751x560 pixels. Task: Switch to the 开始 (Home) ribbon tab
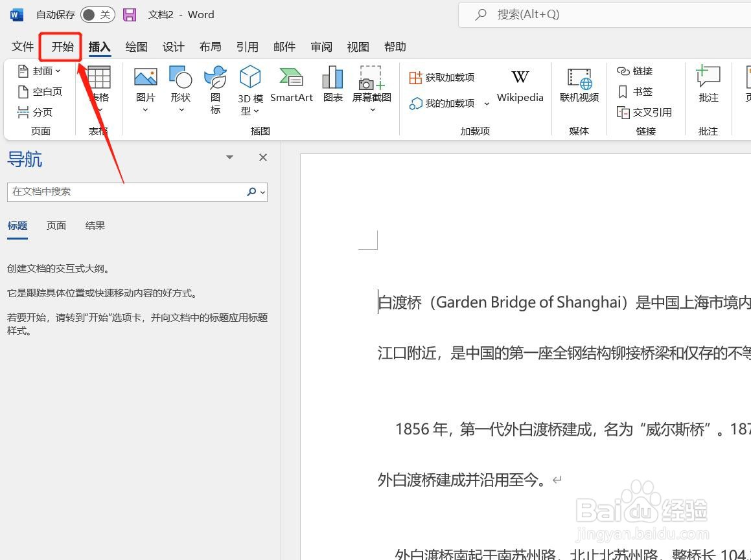(63, 47)
